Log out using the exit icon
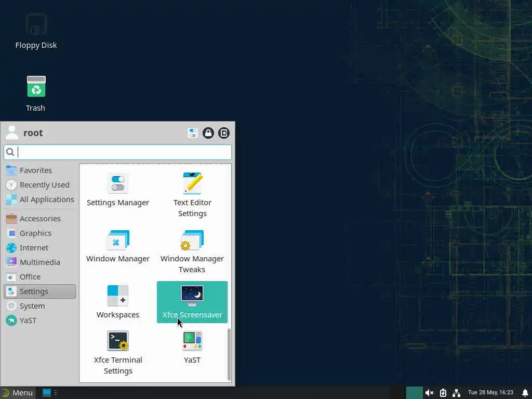 tap(223, 133)
